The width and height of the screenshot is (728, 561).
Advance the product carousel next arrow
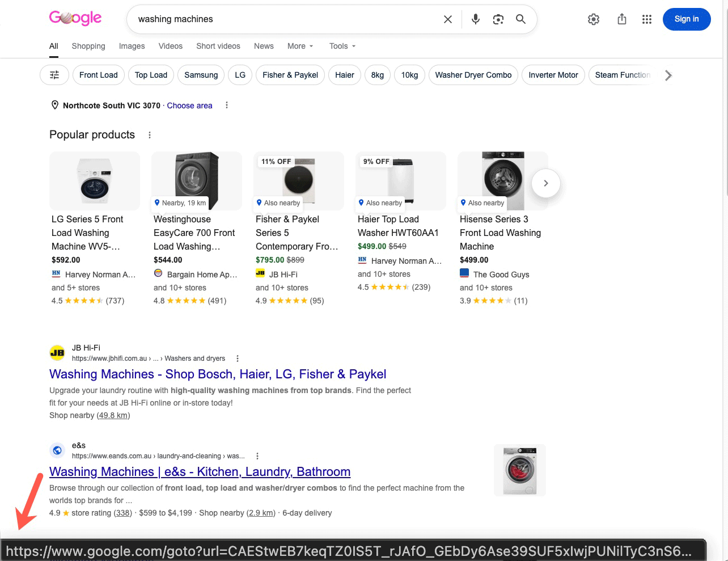[x=546, y=183]
